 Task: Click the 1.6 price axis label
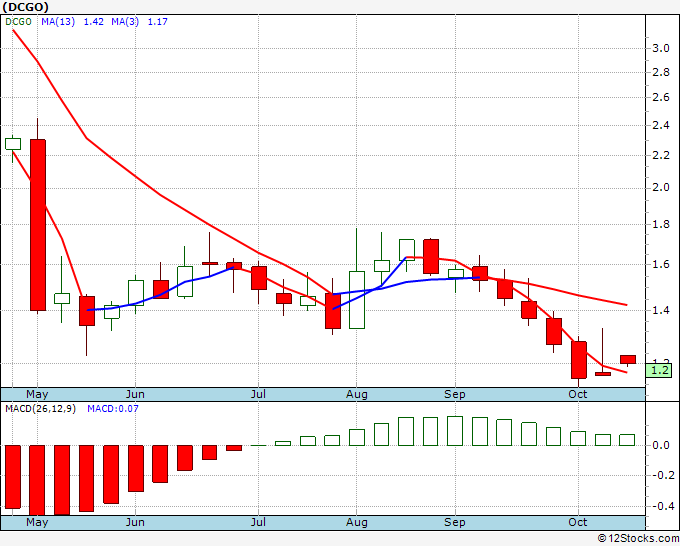[661, 265]
